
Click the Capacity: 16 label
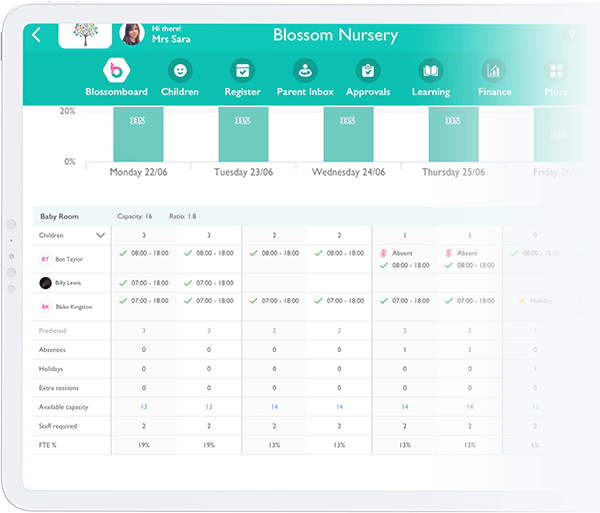[x=135, y=217]
